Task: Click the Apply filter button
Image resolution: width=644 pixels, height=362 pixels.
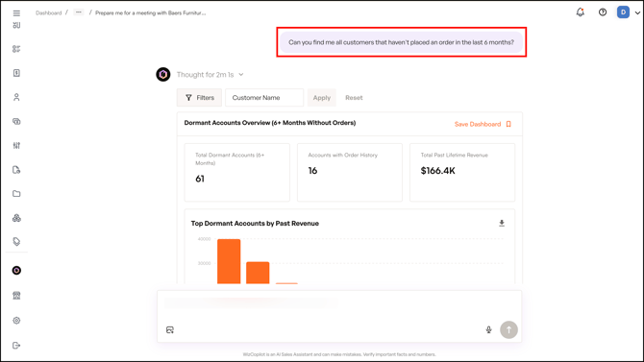Action: (x=322, y=98)
